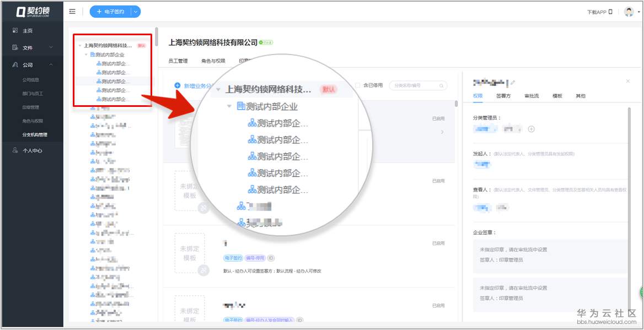This screenshot has height=330, width=644.
Task: Switch to the 其他 tab
Action: [581, 96]
